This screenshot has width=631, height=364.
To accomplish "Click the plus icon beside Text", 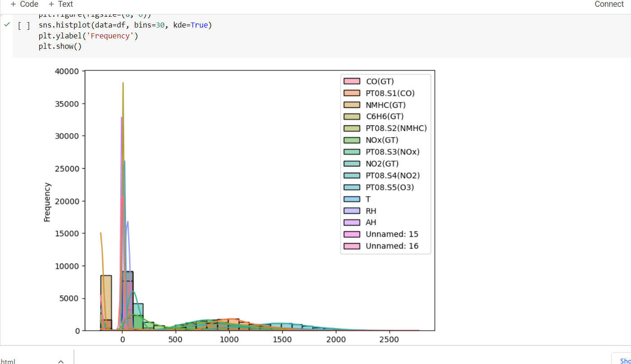I will (51, 4).
